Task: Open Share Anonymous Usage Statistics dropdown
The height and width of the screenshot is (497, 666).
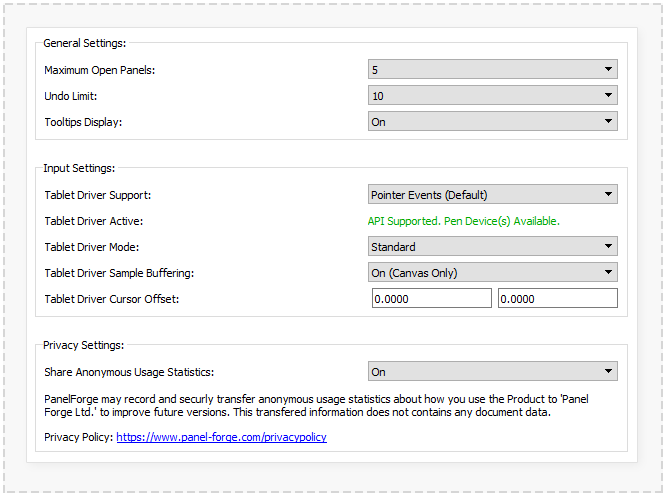Action: coord(492,372)
